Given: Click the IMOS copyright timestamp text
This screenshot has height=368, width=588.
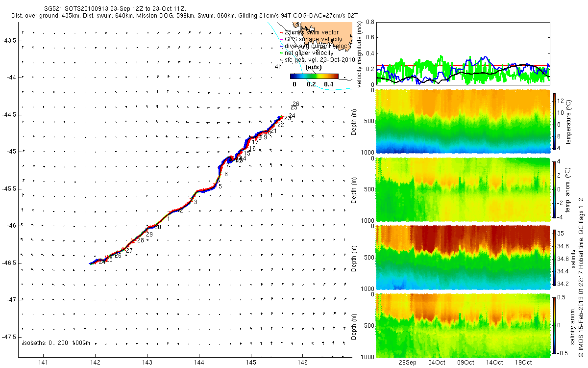Looking at the screenshot, I should [581, 277].
